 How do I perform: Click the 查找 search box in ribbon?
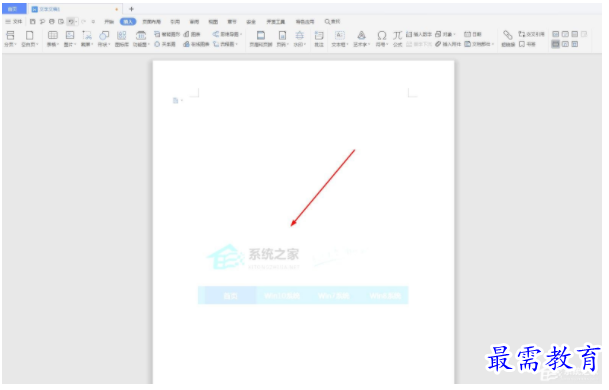(332, 22)
